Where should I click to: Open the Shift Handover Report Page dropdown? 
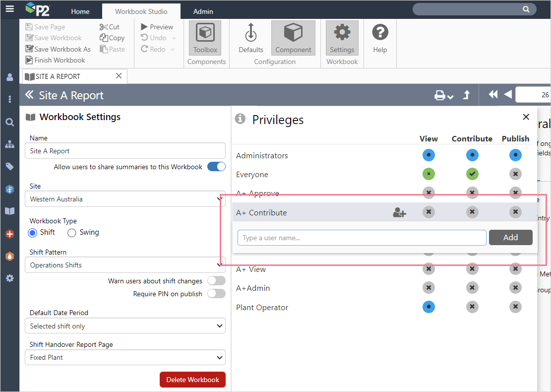point(125,357)
